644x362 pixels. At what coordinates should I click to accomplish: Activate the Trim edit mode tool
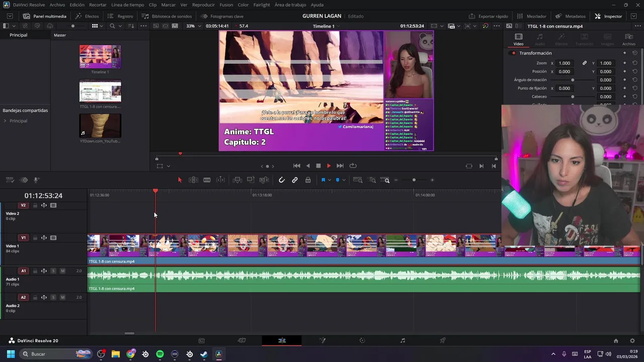tap(193, 180)
